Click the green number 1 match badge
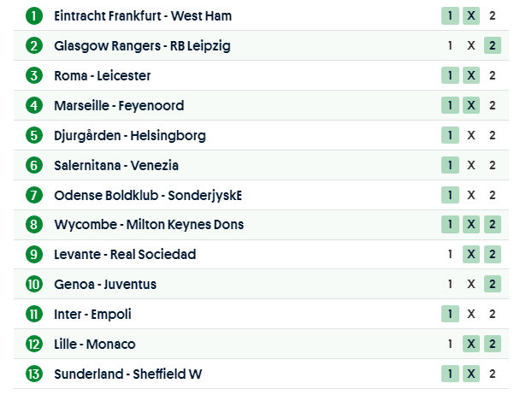532x395 pixels. pyautogui.click(x=33, y=16)
